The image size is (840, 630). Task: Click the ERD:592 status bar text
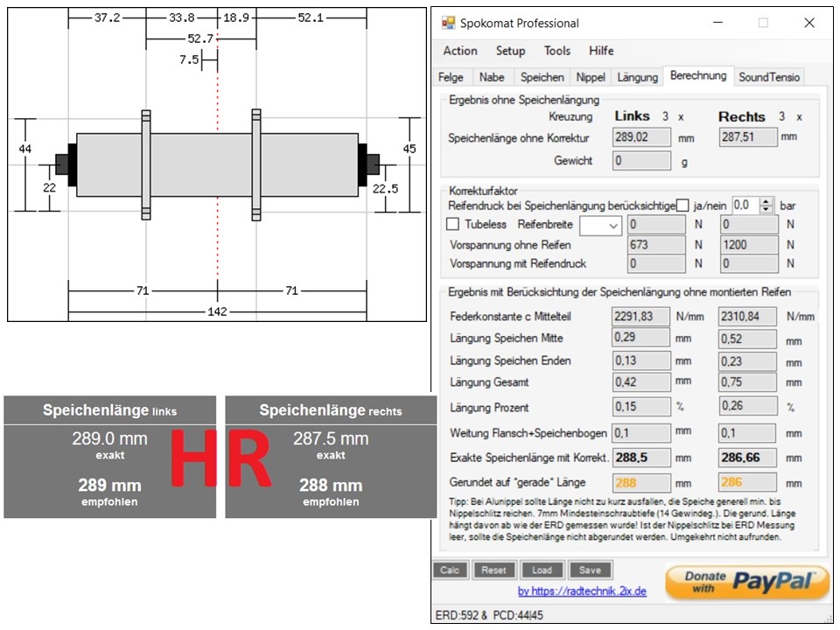[x=457, y=615]
